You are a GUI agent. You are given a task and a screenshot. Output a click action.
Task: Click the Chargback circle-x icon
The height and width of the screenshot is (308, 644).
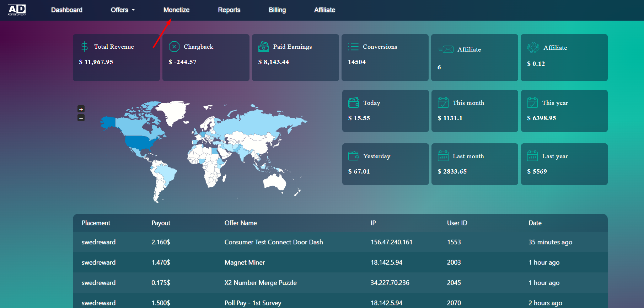[174, 47]
